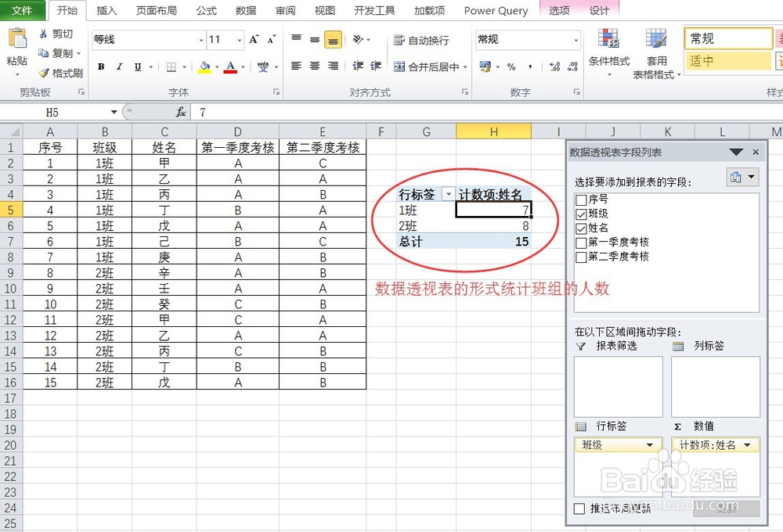This screenshot has width=783, height=532.
Task: Switch to the 插入 ribbon tab
Action: coord(106,11)
